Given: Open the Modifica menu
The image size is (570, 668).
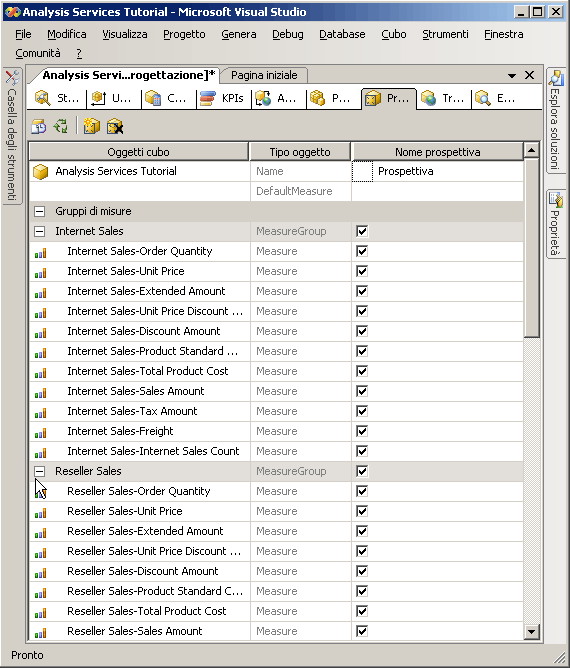Looking at the screenshot, I should pos(67,34).
